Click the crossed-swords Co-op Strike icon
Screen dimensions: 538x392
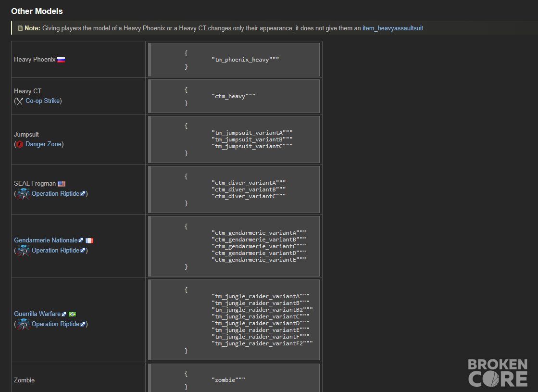tap(20, 101)
